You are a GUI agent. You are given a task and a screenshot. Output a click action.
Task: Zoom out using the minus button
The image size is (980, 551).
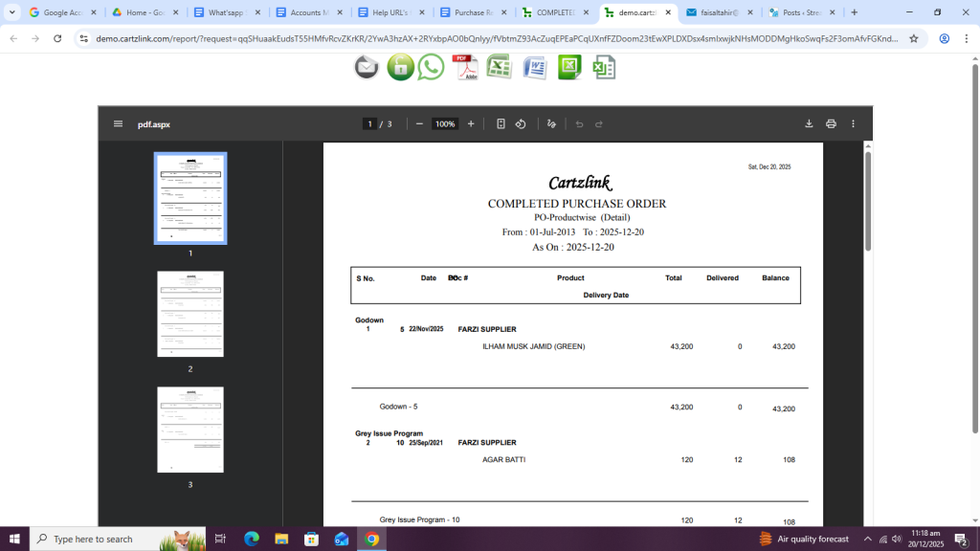tap(419, 124)
